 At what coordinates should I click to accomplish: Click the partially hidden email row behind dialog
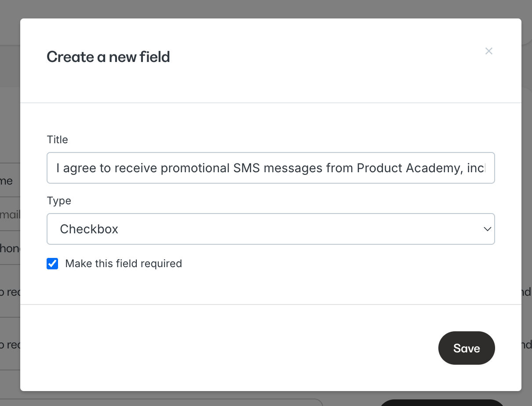coord(10,214)
